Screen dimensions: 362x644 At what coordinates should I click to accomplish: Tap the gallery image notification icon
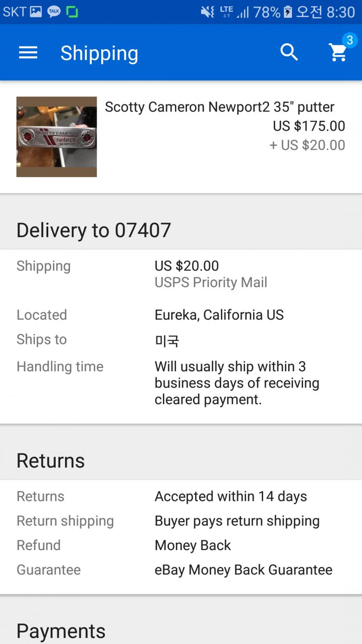[x=36, y=12]
